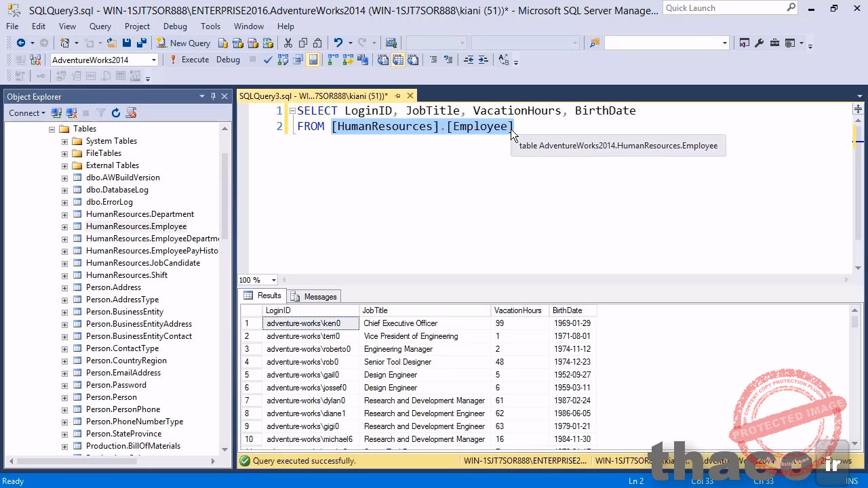
Task: Open Properties with the wrench icon
Action: click(x=759, y=43)
